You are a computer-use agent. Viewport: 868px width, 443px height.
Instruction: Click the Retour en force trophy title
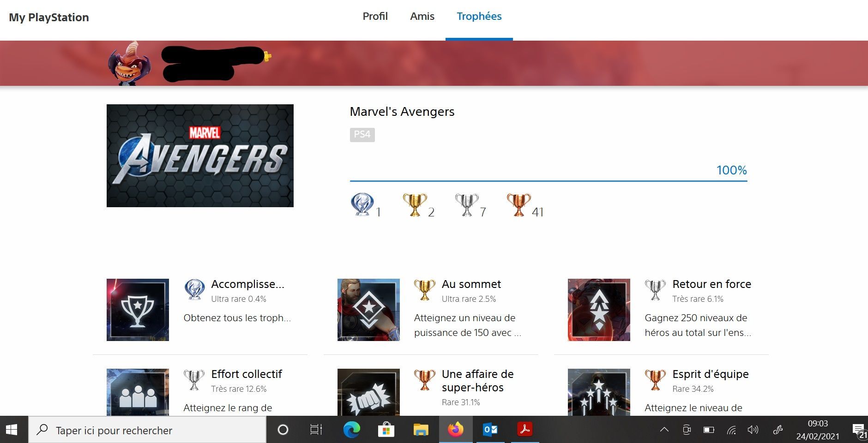[x=711, y=284]
